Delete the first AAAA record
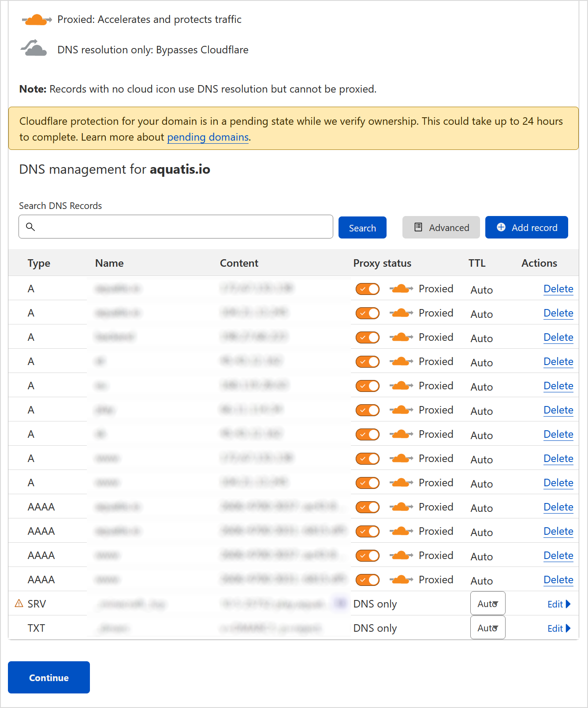588x708 pixels. pyautogui.click(x=558, y=507)
